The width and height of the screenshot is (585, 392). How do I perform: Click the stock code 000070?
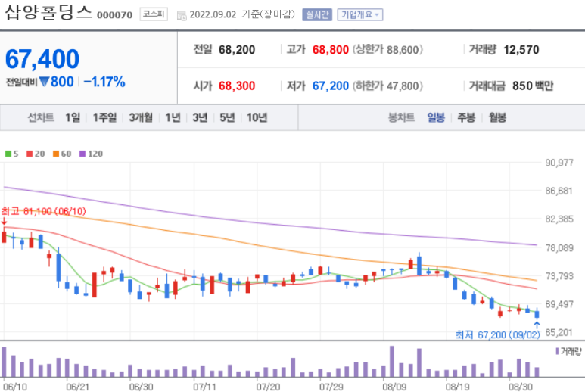click(114, 15)
